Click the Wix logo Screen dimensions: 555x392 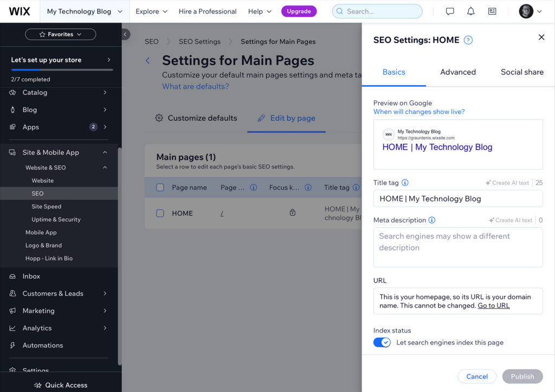pyautogui.click(x=20, y=11)
